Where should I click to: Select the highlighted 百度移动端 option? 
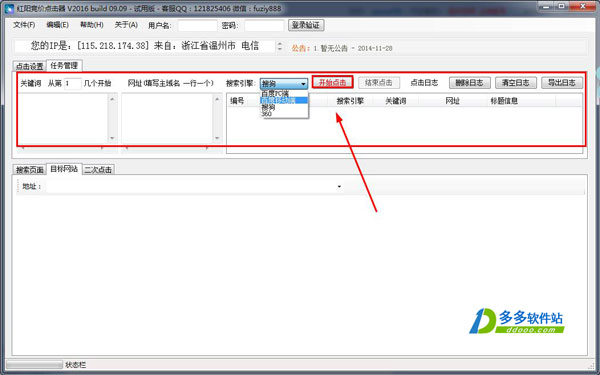pos(284,100)
